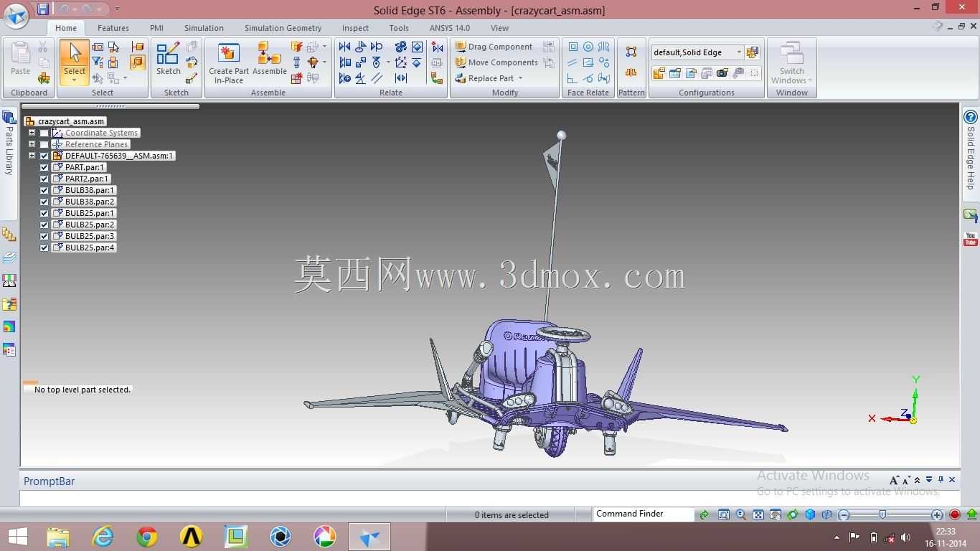This screenshot has width=980, height=551.
Task: Switch to the PMI tab
Action: [x=156, y=28]
